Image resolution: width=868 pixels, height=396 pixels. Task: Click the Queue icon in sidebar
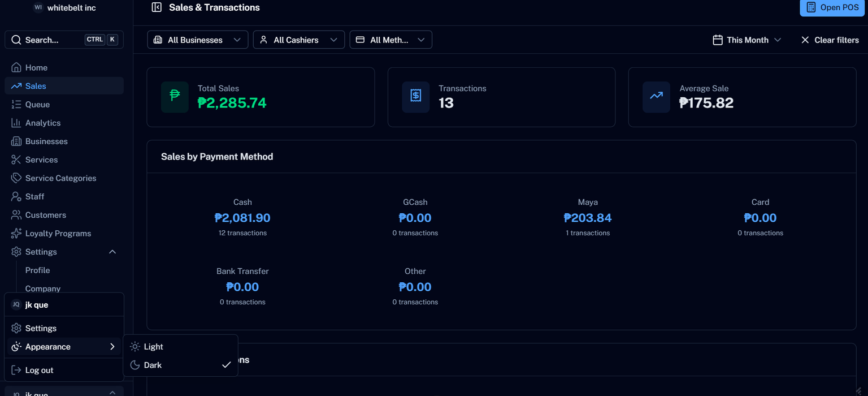[17, 104]
